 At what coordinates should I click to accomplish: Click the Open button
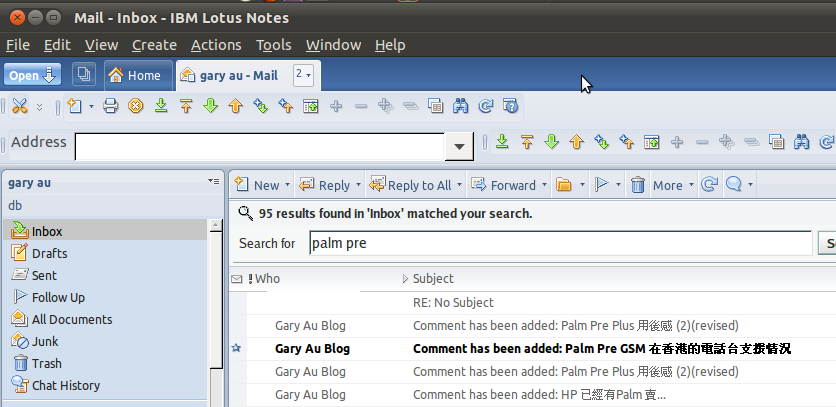(x=33, y=75)
